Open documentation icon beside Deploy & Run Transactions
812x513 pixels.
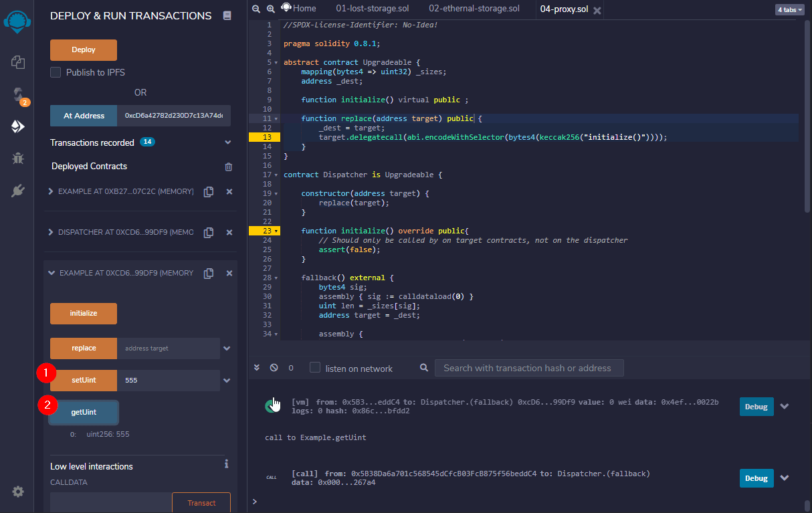(227, 15)
